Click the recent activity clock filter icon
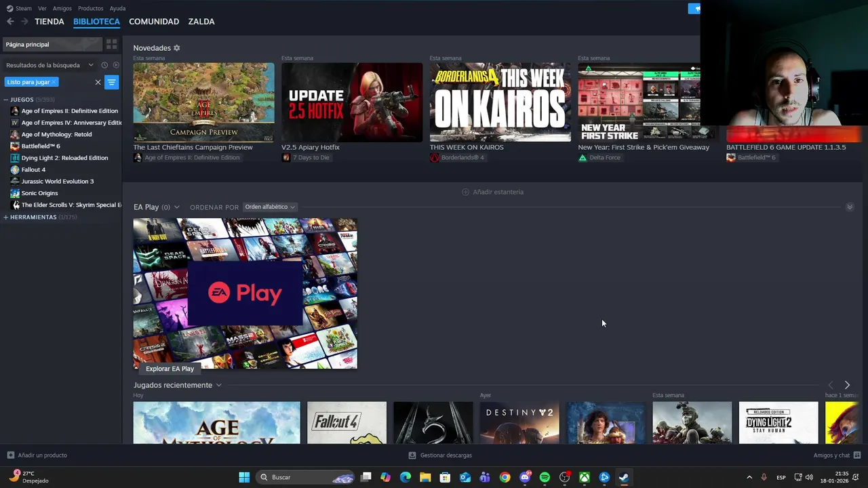Image resolution: width=868 pixels, height=488 pixels. 104,65
